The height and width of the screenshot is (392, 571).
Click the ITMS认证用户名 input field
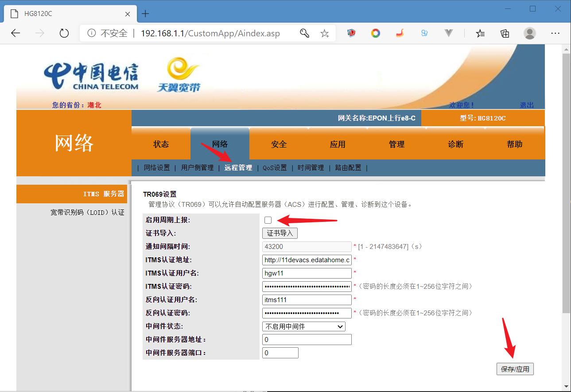point(307,273)
